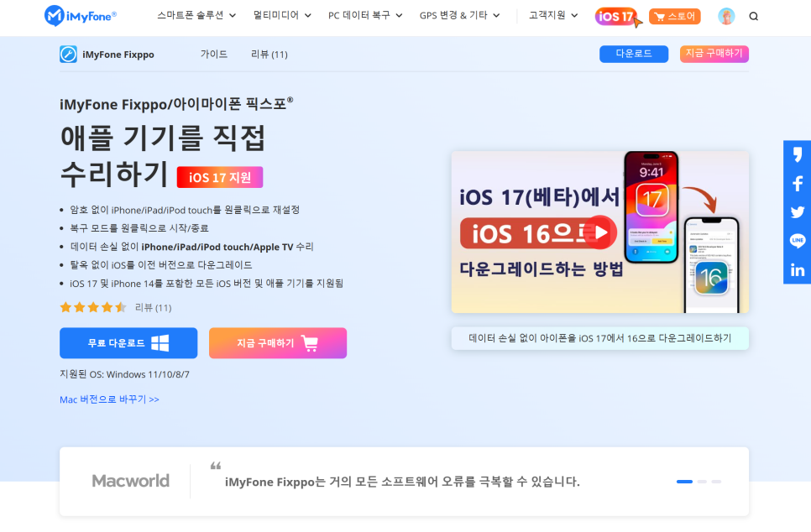Play the iOS 17 downgrade video

pyautogui.click(x=600, y=232)
